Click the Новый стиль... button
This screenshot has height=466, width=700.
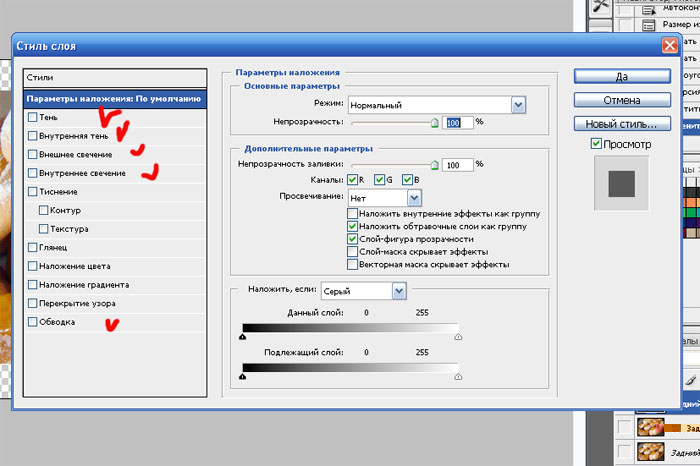(621, 124)
